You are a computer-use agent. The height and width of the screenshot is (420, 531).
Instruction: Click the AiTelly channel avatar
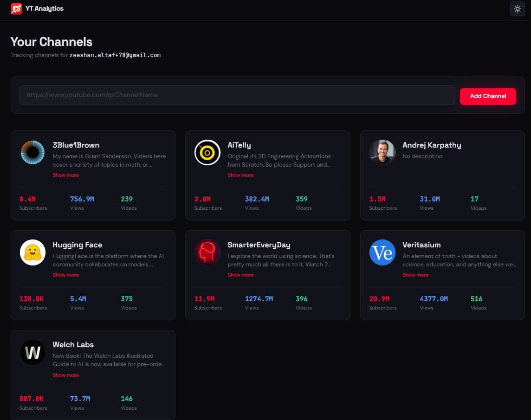[207, 152]
